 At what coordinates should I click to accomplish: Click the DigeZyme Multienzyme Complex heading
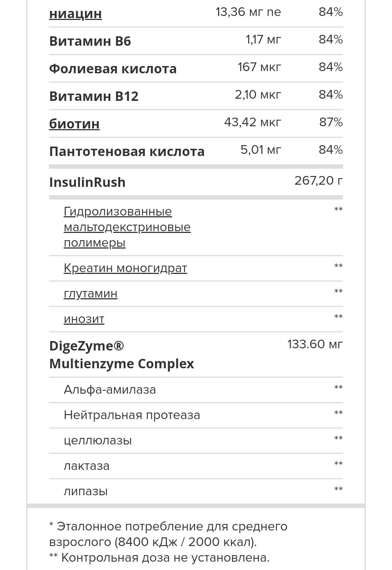pos(122,354)
